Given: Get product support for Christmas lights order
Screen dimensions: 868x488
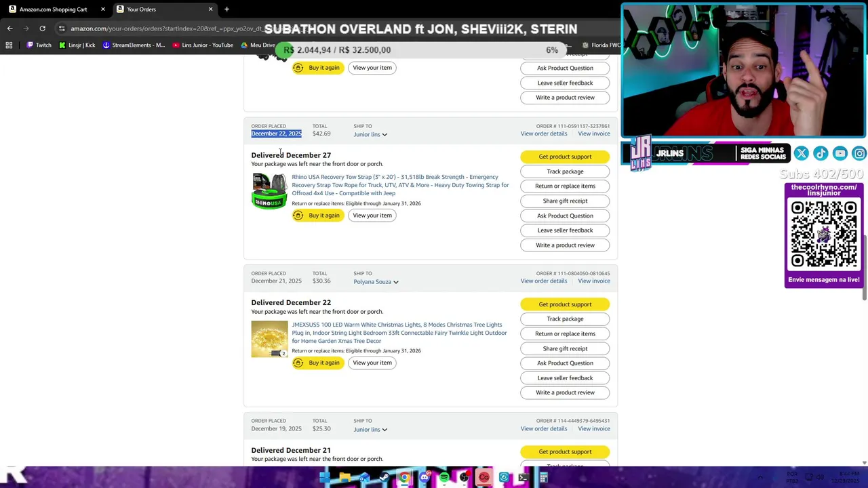Looking at the screenshot, I should coord(565,304).
